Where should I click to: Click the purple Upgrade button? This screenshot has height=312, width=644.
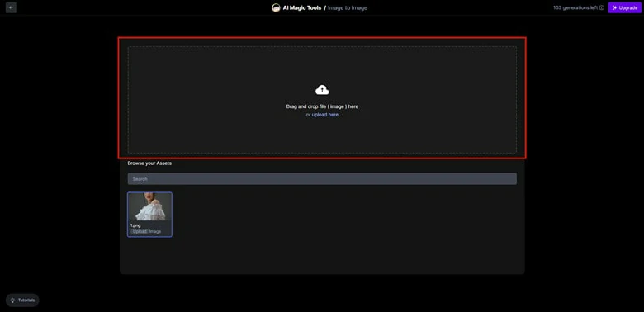[x=625, y=7]
